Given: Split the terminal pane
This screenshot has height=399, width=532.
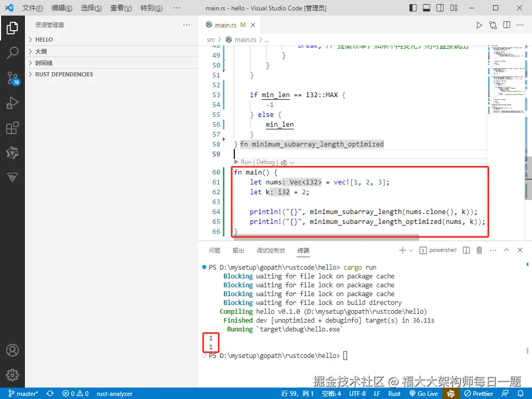Looking at the screenshot, I should (x=466, y=250).
